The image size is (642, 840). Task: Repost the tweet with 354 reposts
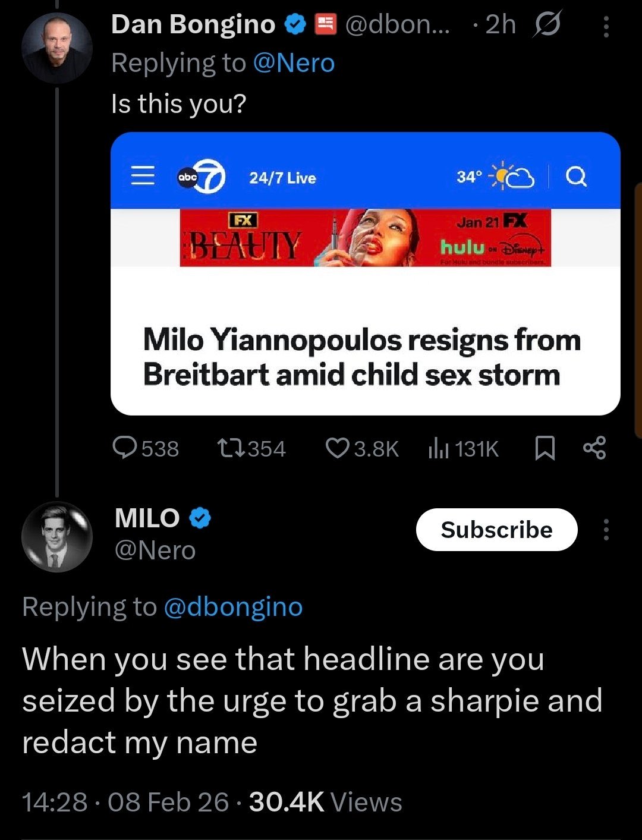[x=231, y=448]
